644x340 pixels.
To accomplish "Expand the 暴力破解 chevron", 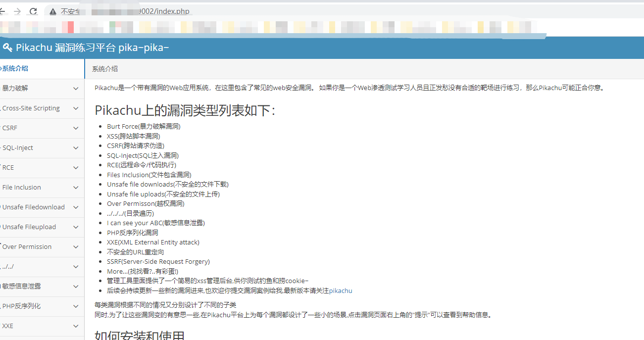I will click(76, 89).
